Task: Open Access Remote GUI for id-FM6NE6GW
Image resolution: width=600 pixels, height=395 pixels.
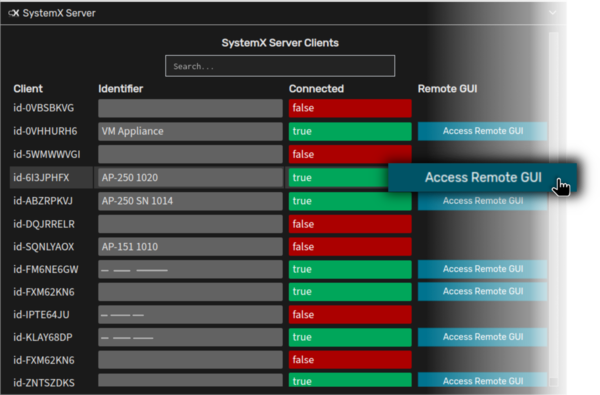Action: 483,269
